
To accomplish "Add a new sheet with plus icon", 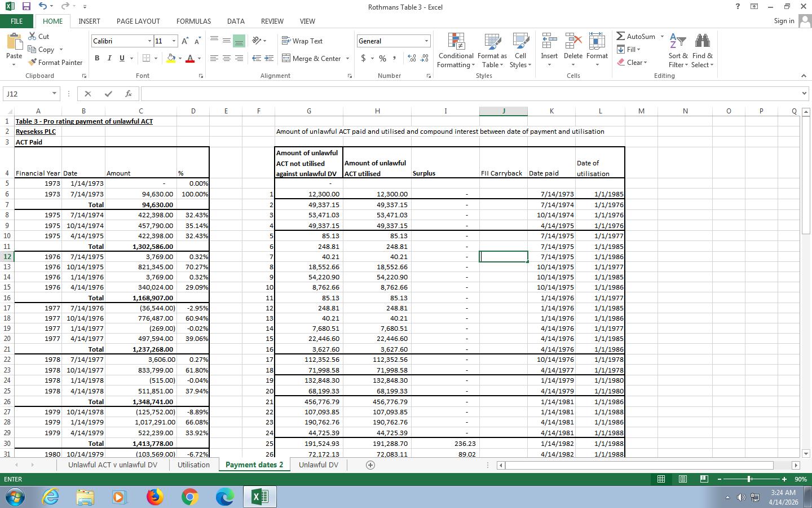I will [x=370, y=465].
